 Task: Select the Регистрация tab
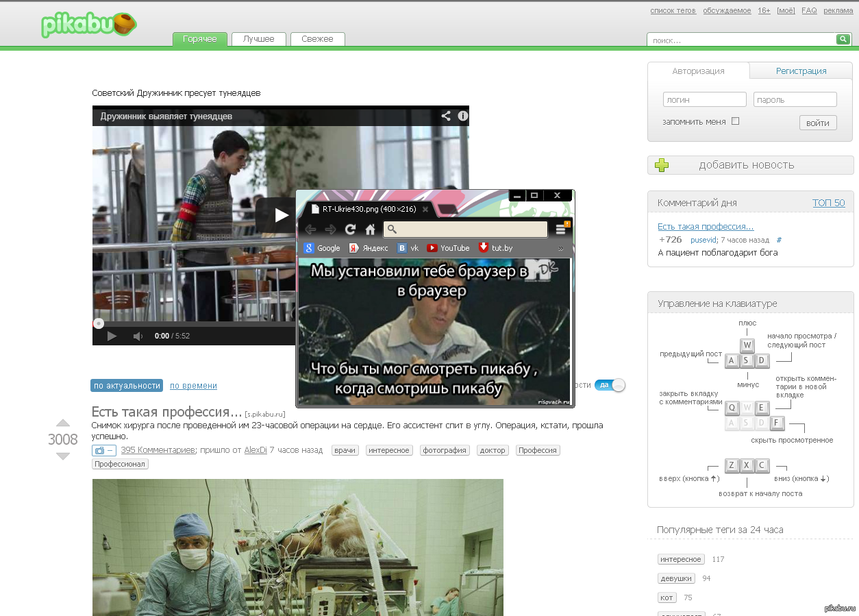coord(801,71)
